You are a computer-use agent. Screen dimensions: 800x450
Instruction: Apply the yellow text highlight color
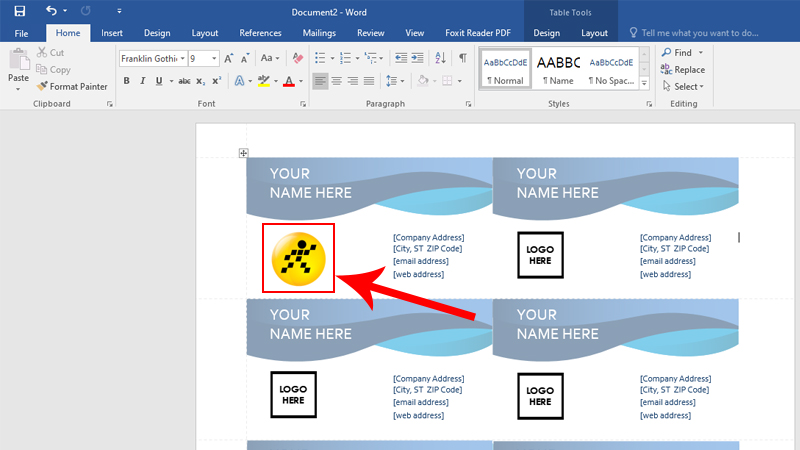click(263, 81)
